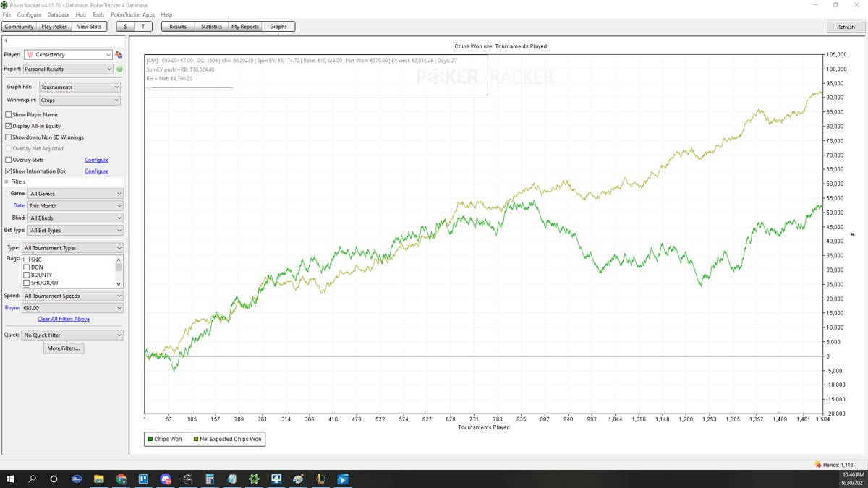Check the SNG flag checkbox

pyautogui.click(x=27, y=260)
